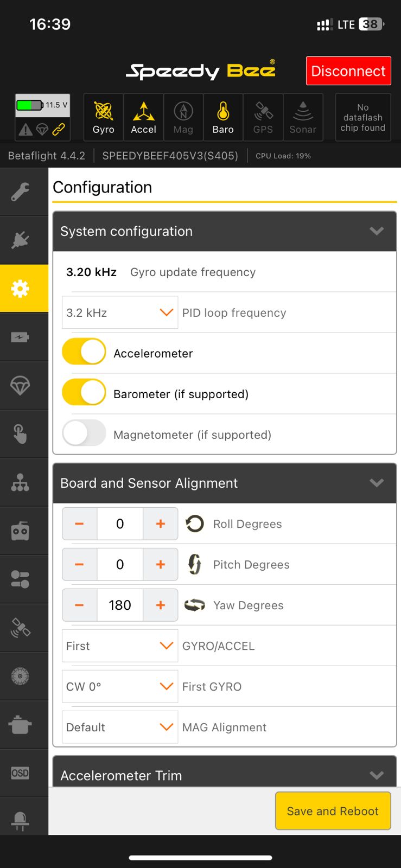Open the Motors tab icon
The height and width of the screenshot is (868, 401).
point(20,676)
